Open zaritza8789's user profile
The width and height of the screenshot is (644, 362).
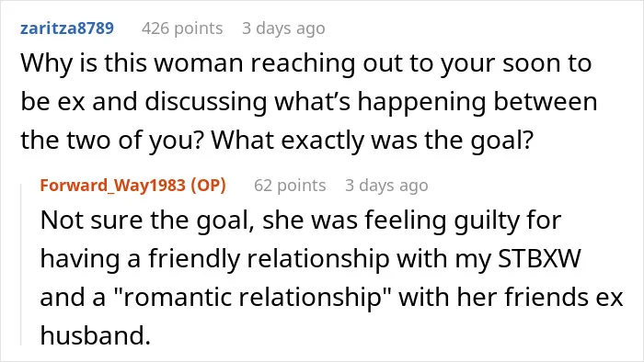(67, 28)
